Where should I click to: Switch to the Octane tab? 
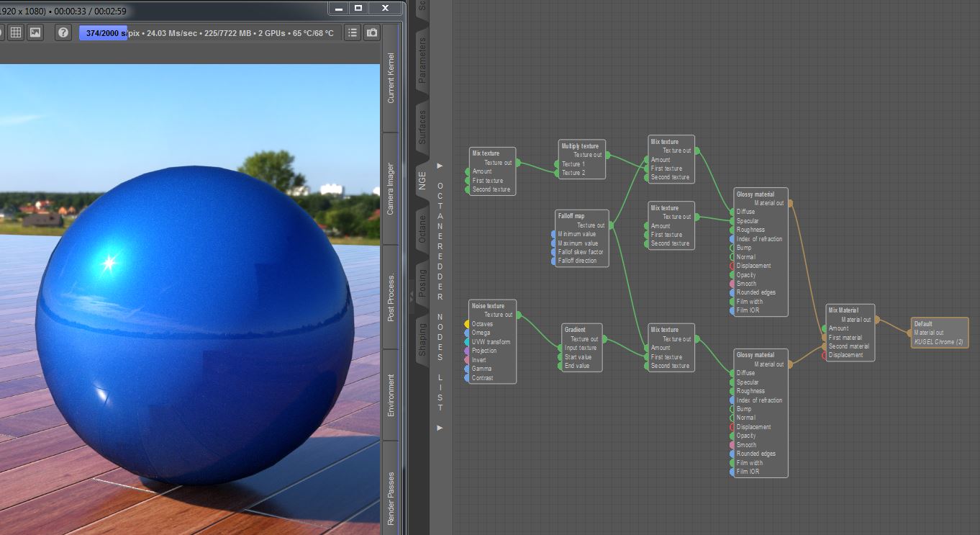click(x=422, y=228)
